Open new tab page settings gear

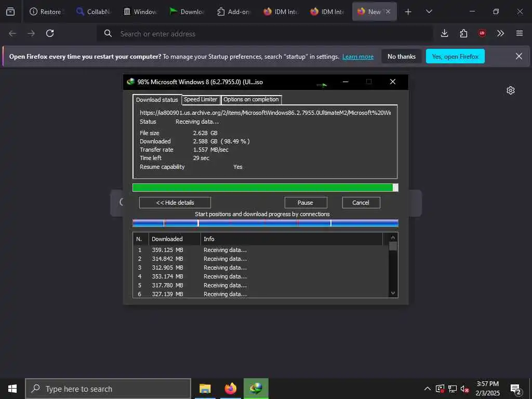point(511,90)
